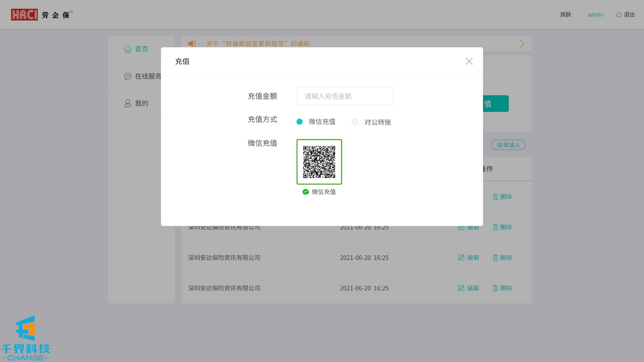Viewport: 644px width, 362px height.
Task: Click the 换肤 skin switch option
Action: (566, 14)
